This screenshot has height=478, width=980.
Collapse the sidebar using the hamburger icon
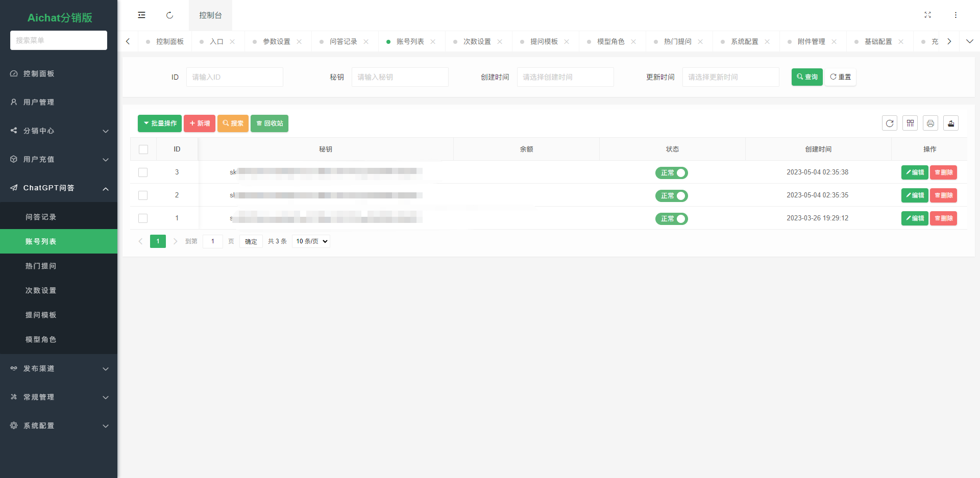pos(141,15)
